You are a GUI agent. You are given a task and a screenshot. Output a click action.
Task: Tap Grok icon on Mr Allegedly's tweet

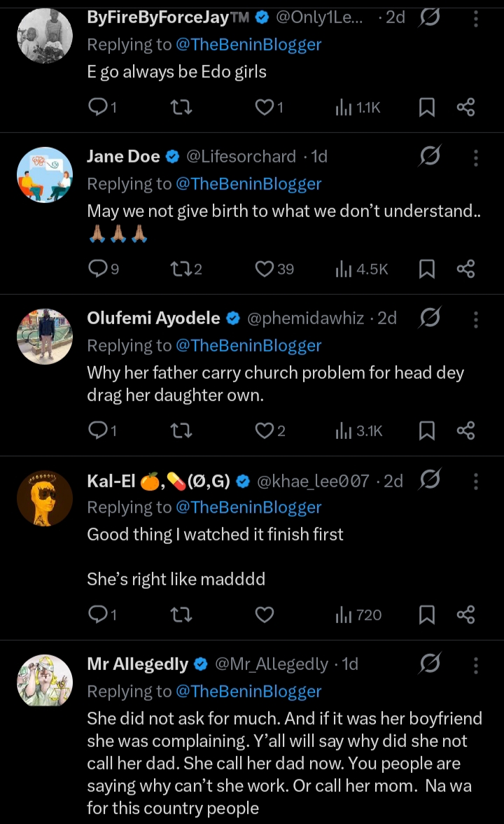[428, 663]
